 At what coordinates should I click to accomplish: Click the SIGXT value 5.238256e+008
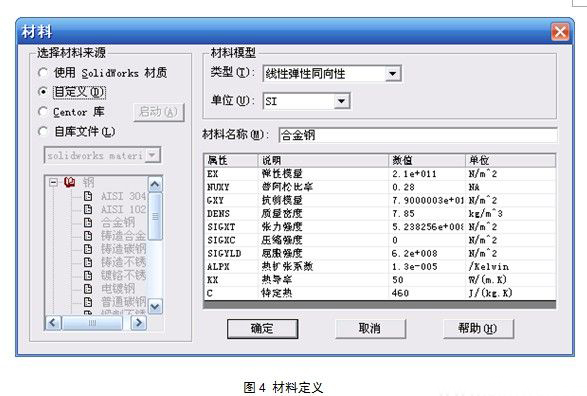point(428,227)
